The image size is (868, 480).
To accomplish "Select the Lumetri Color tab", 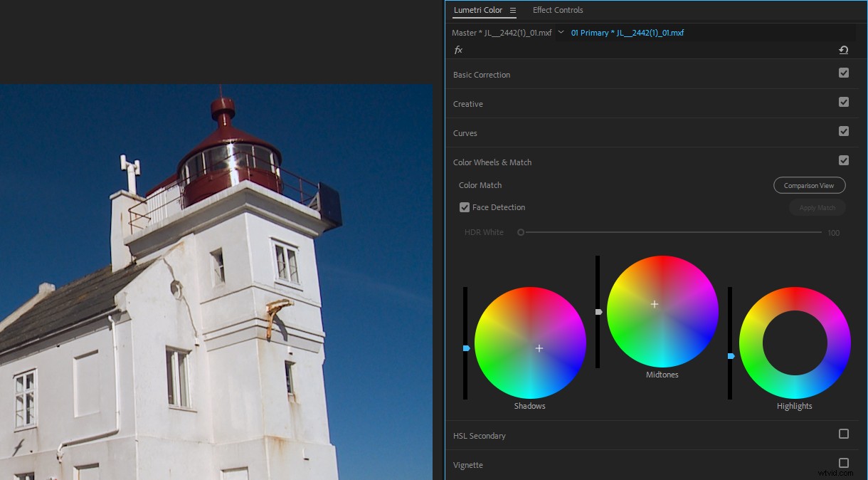I will (x=477, y=10).
